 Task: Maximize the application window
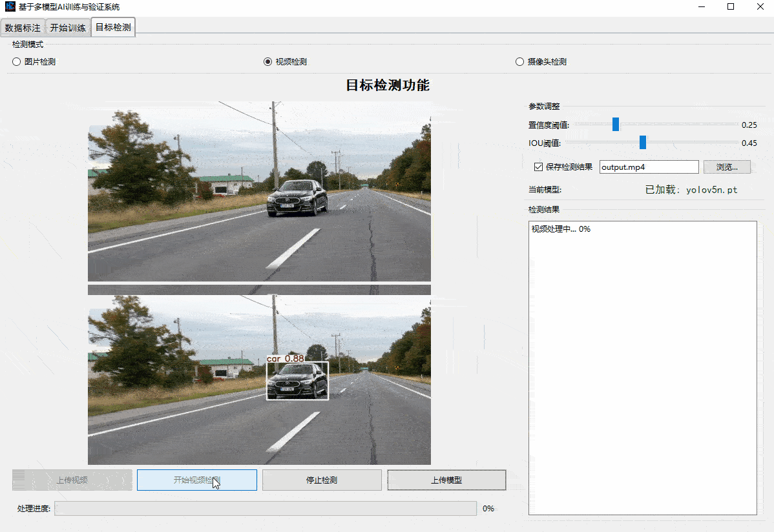[731, 7]
